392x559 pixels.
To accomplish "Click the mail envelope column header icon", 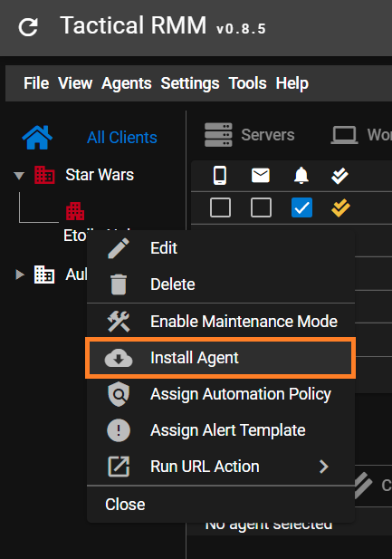I will tap(261, 176).
